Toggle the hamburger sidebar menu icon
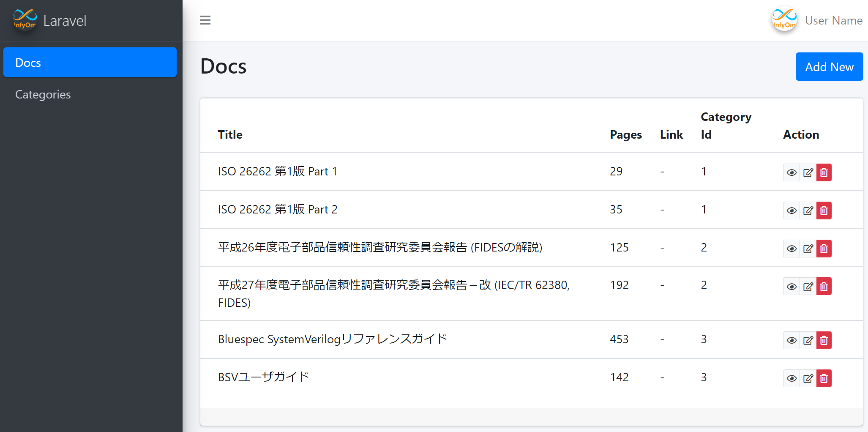The height and width of the screenshot is (432, 868). 205,20
